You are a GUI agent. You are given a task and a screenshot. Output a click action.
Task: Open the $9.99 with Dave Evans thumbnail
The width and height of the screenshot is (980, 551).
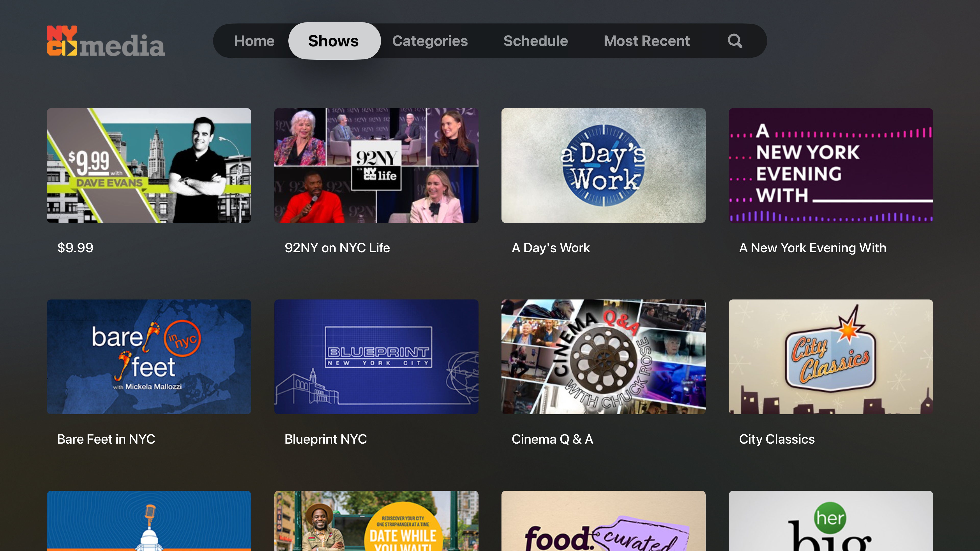click(x=149, y=165)
